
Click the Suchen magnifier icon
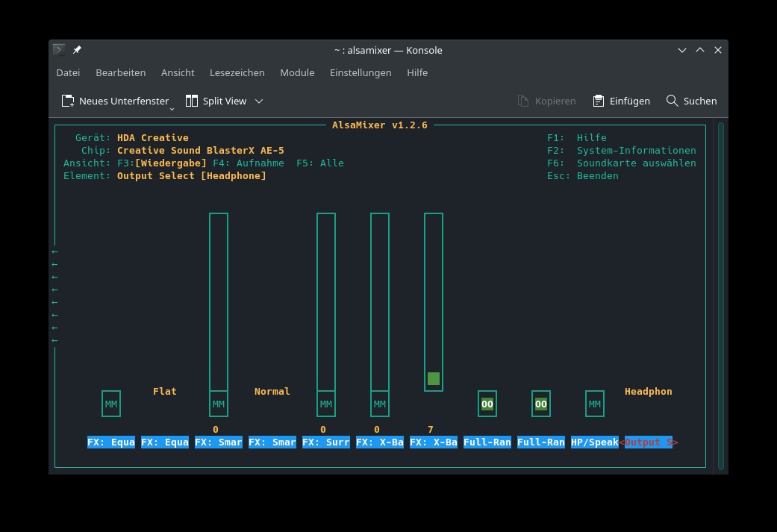point(672,101)
